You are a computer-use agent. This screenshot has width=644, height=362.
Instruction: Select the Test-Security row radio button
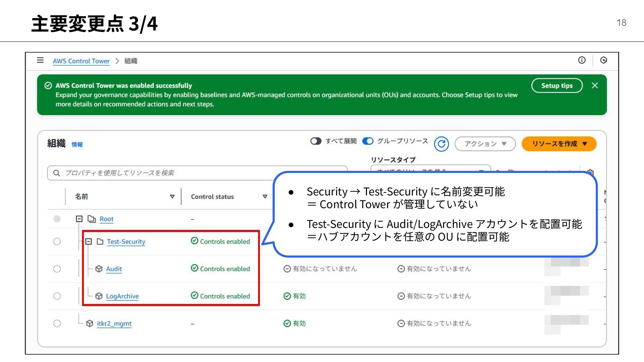57,242
